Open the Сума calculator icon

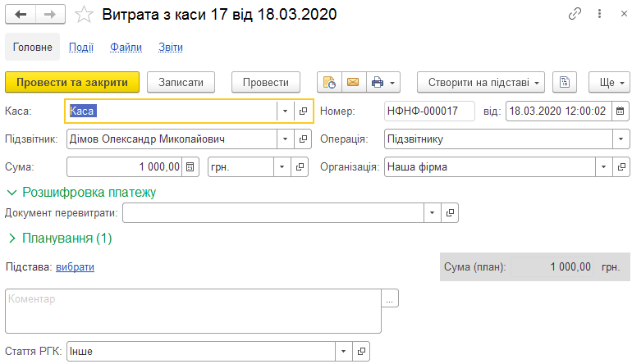point(190,166)
